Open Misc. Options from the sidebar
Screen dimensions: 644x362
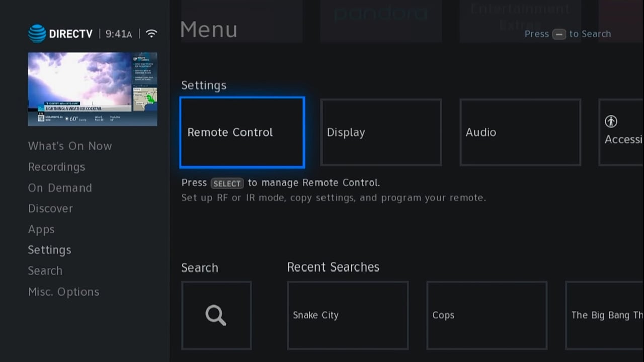click(63, 292)
